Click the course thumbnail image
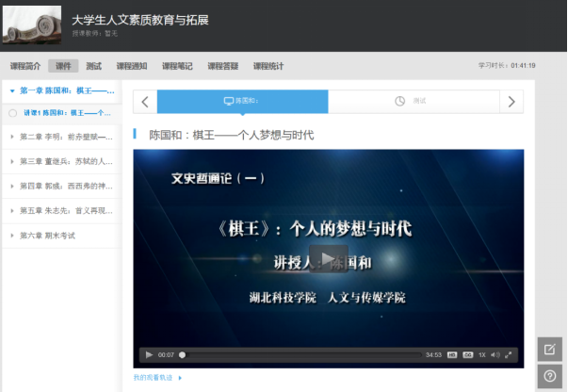Image resolution: width=568 pixels, height=392 pixels. point(32,24)
